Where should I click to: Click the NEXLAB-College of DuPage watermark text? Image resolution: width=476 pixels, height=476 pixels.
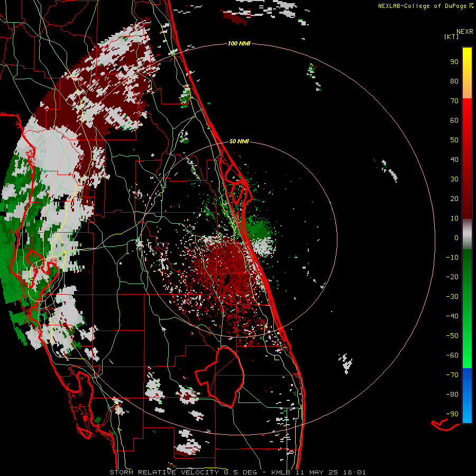click(x=425, y=6)
